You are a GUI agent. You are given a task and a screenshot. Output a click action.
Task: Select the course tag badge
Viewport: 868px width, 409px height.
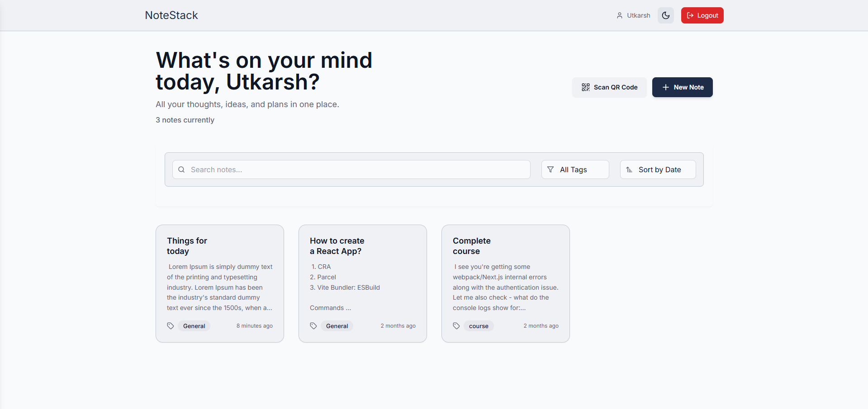pyautogui.click(x=479, y=326)
